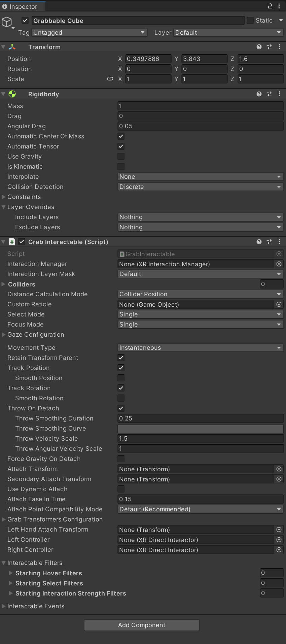286x644 pixels.
Task: Click Interaction Manager object picker circle
Action: click(279, 264)
